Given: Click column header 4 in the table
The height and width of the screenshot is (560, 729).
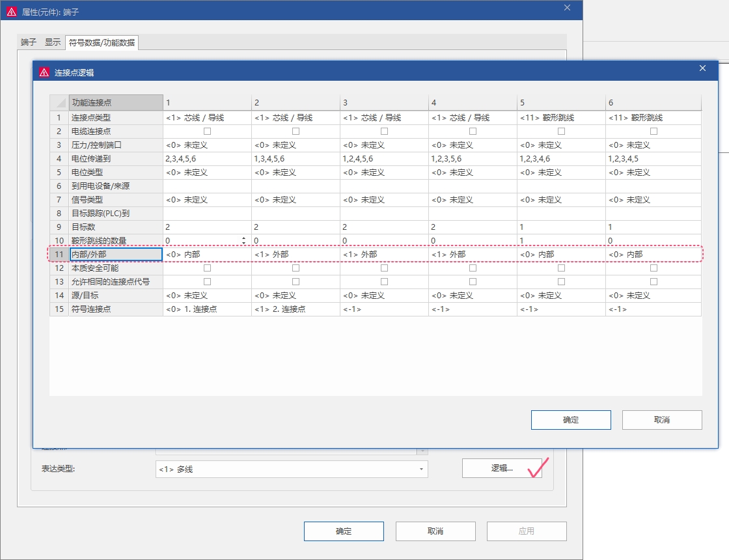Looking at the screenshot, I should 472,103.
